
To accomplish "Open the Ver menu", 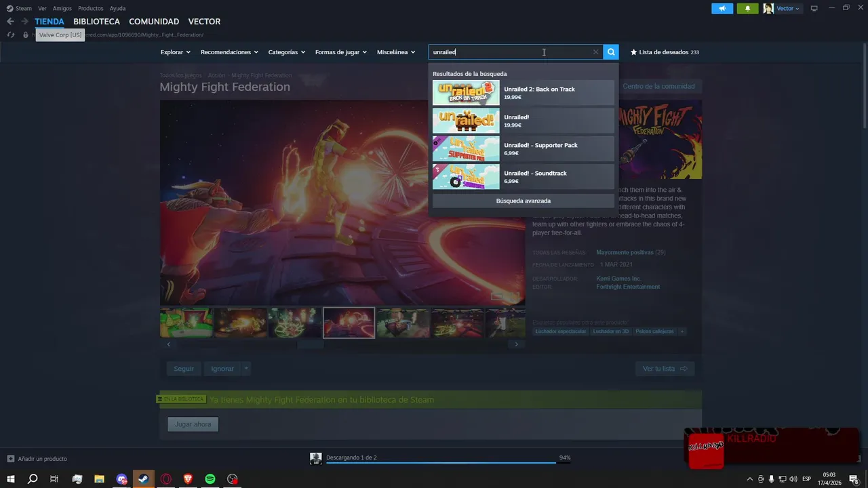I will pyautogui.click(x=42, y=8).
